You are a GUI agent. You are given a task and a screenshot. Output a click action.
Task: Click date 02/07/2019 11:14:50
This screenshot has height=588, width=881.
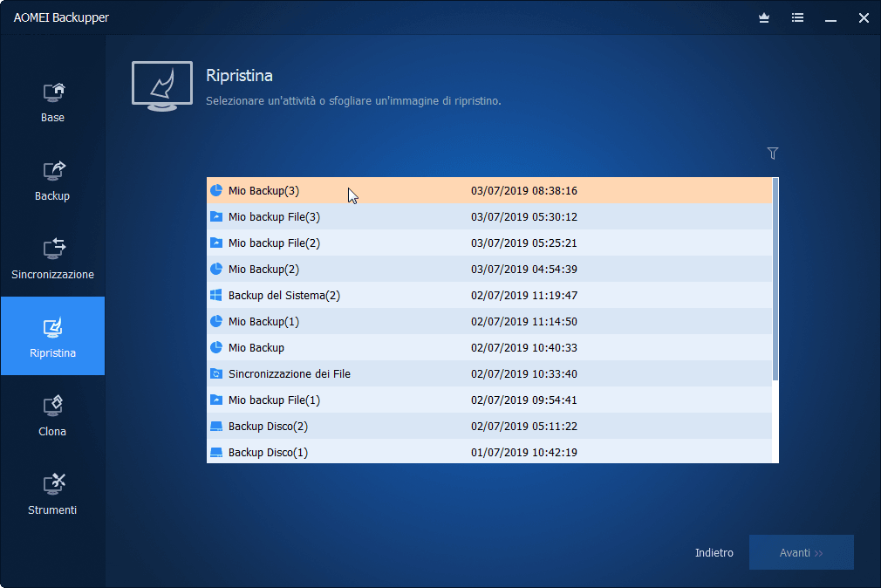tap(524, 322)
